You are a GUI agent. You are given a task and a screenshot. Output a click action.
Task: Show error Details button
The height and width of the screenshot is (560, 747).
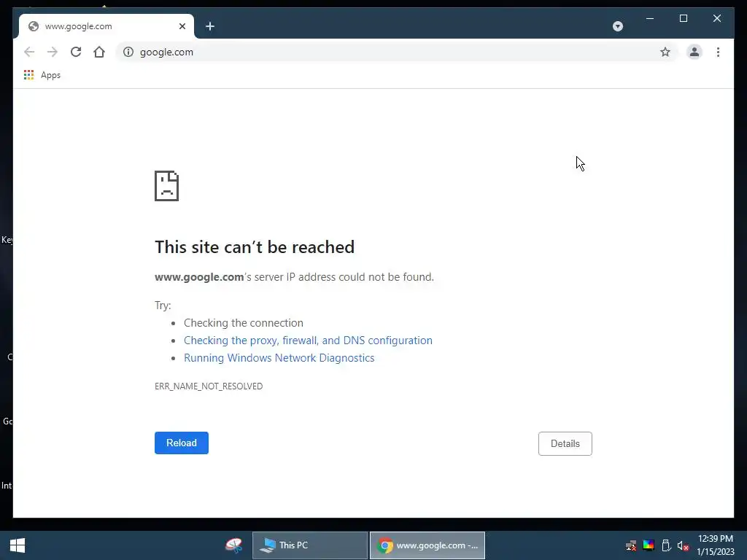(x=565, y=443)
